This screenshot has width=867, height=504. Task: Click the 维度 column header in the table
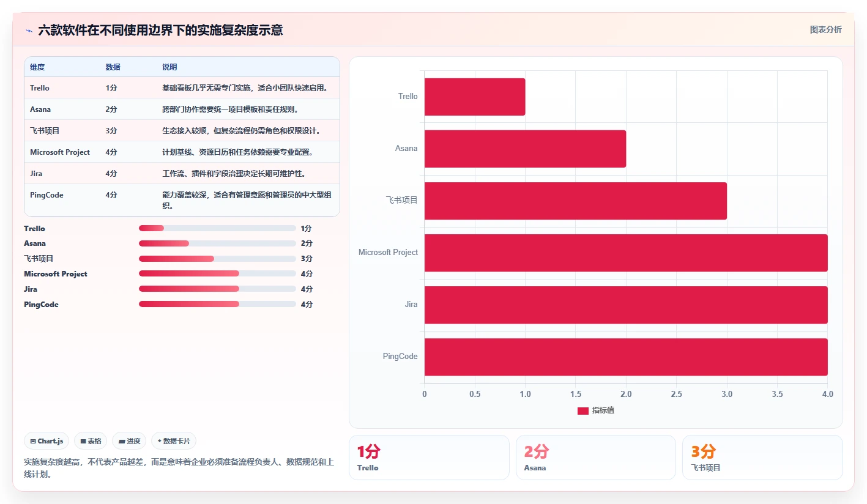[37, 67]
